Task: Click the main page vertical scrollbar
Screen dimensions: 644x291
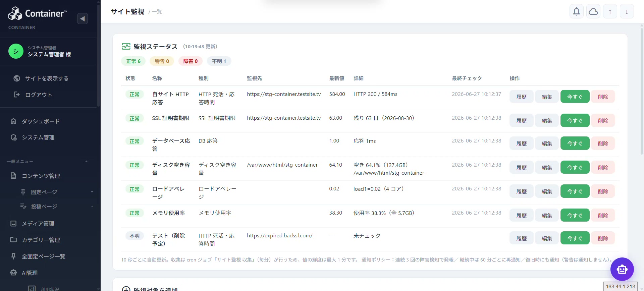Action: 642,91
